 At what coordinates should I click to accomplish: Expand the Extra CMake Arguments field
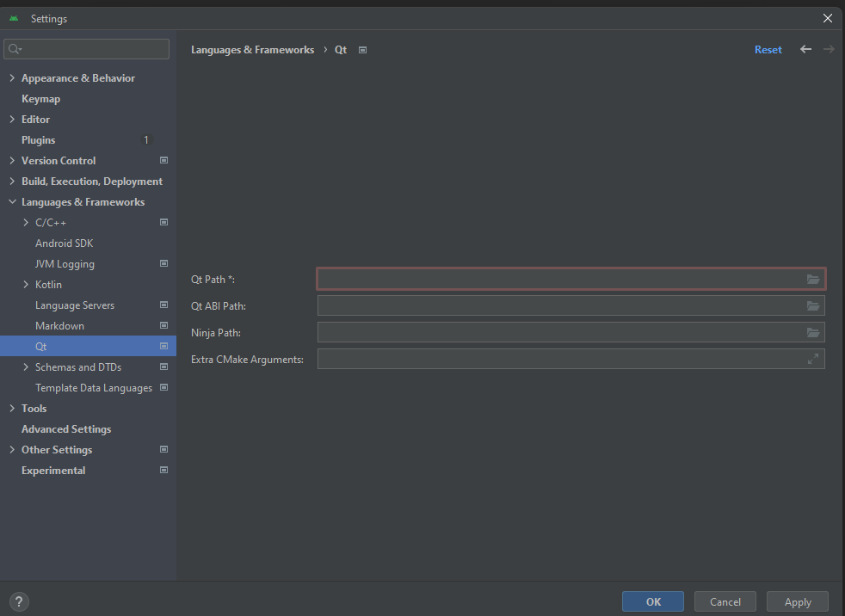tap(813, 359)
